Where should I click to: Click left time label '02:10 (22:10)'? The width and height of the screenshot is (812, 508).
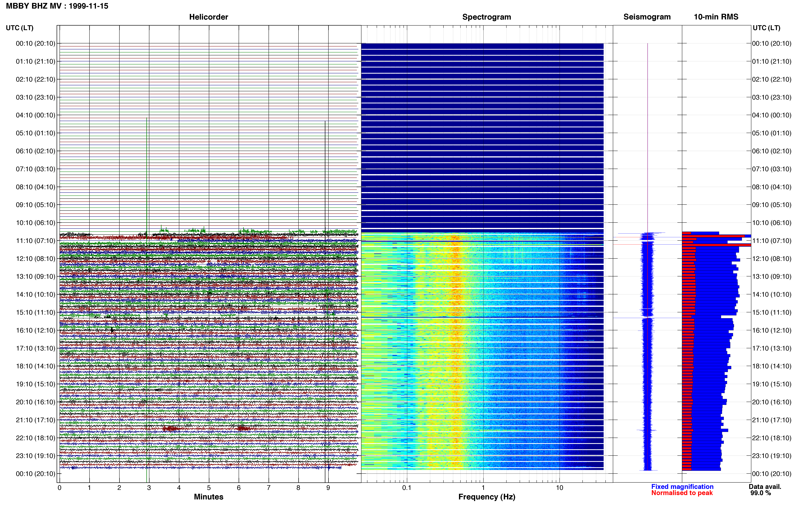pyautogui.click(x=36, y=79)
